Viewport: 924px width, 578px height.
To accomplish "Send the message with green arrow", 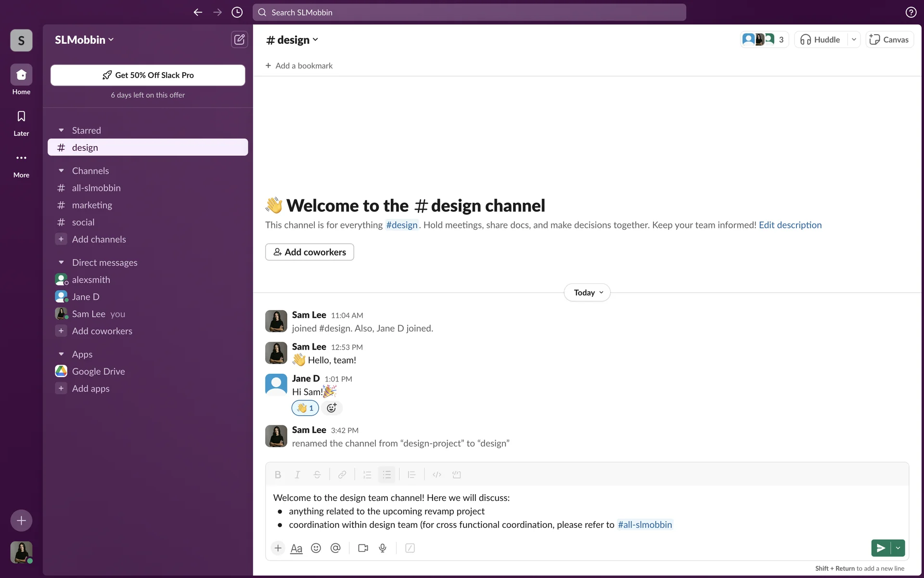I will pos(881,548).
